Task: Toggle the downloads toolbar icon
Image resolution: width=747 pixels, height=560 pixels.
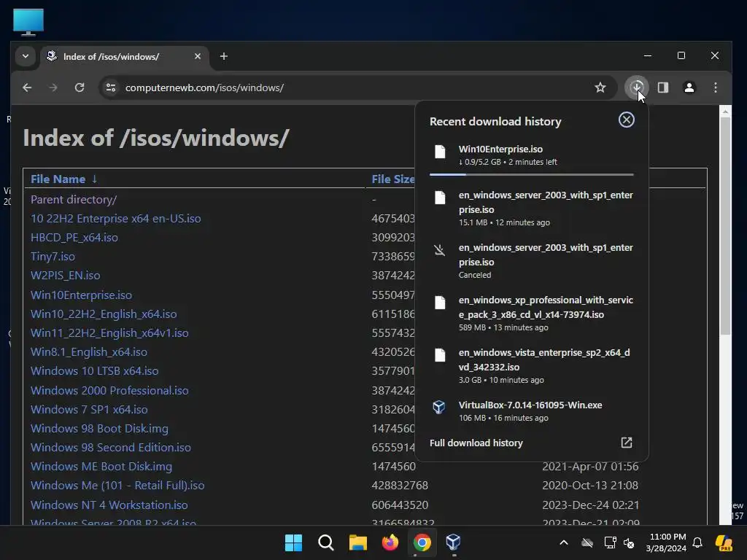Action: [636, 87]
